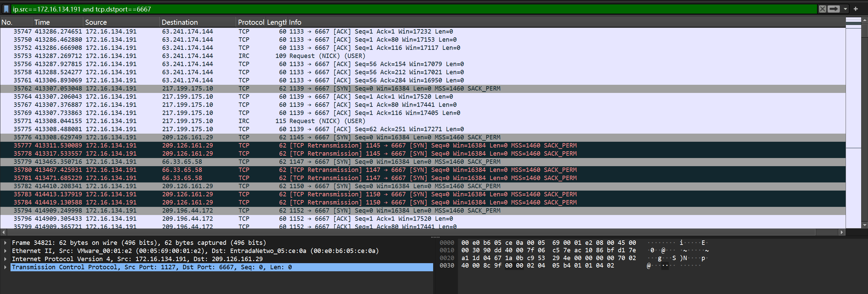Expand the Ethernet II detail node
868x294 pixels.
tap(5, 251)
